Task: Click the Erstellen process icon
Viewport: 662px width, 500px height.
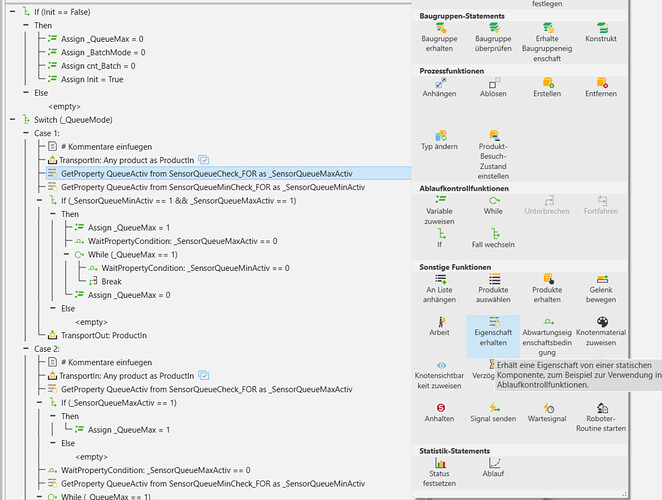Action: pyautogui.click(x=548, y=83)
